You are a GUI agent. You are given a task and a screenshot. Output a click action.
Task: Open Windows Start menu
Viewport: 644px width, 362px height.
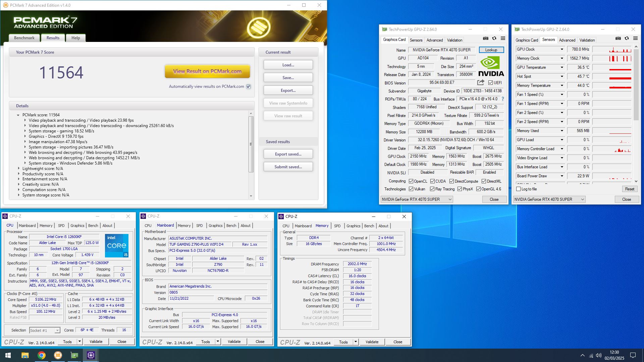coord(8,355)
